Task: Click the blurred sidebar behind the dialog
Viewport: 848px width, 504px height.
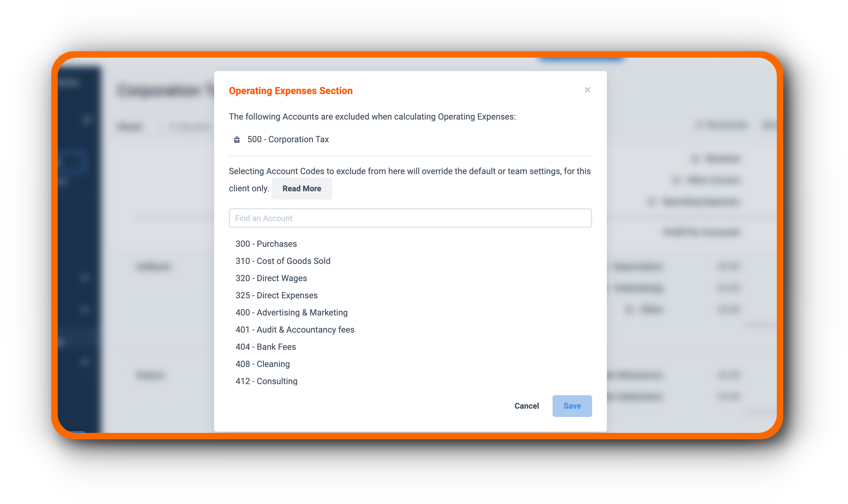Action: pos(79,248)
